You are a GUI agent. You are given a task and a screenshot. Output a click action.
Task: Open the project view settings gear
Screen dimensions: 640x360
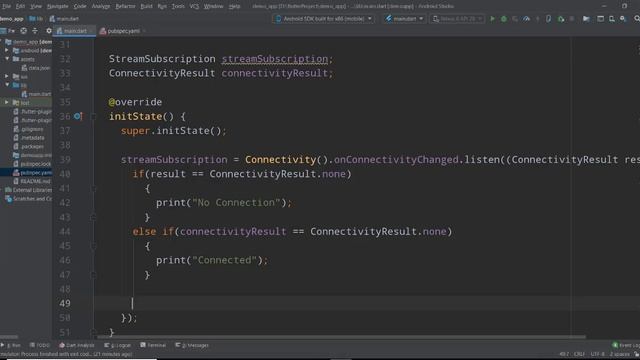pos(49,31)
